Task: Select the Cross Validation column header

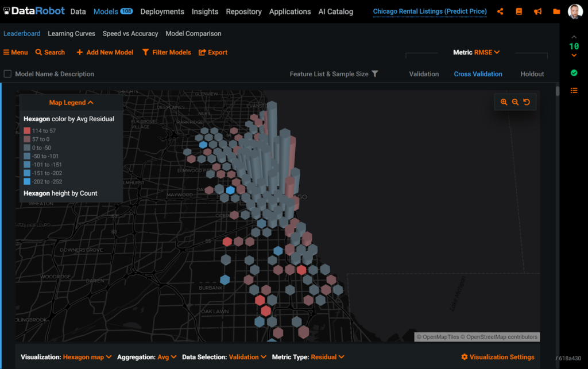Action: click(478, 74)
